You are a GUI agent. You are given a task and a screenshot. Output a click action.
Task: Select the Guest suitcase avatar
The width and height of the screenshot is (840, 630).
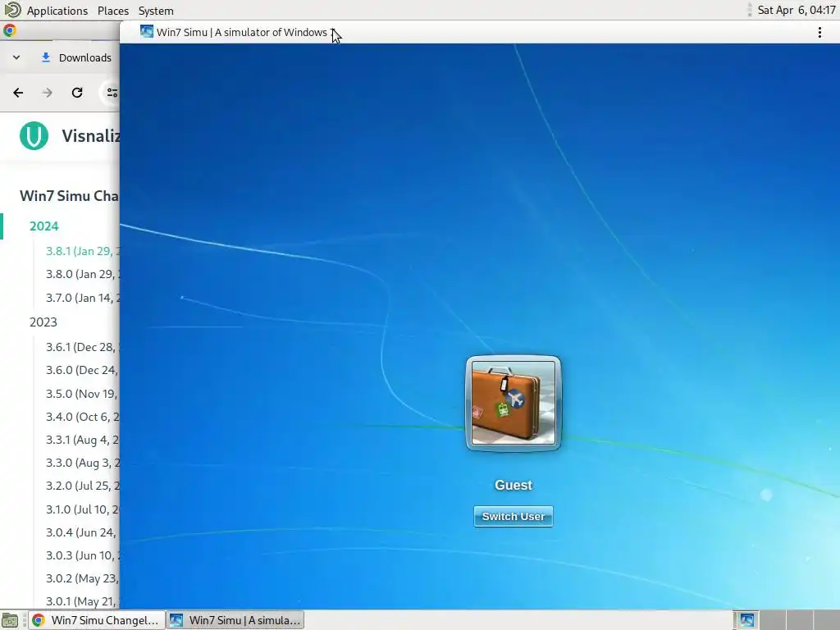tap(514, 403)
